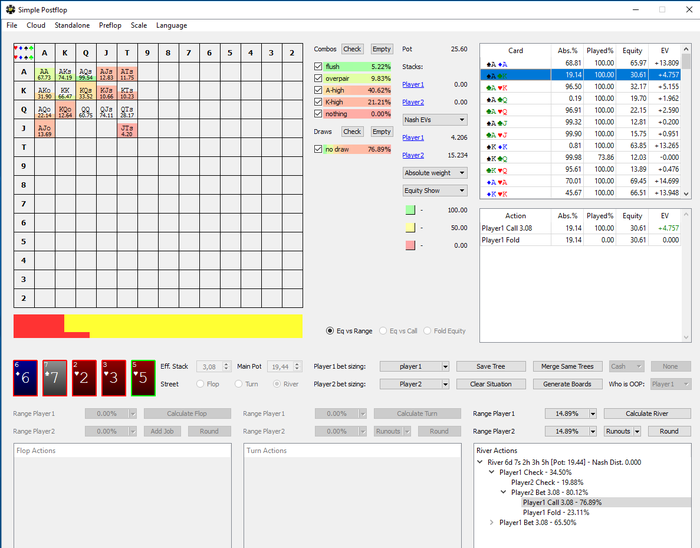Click the yellow 50.00 color swatch

410,228
